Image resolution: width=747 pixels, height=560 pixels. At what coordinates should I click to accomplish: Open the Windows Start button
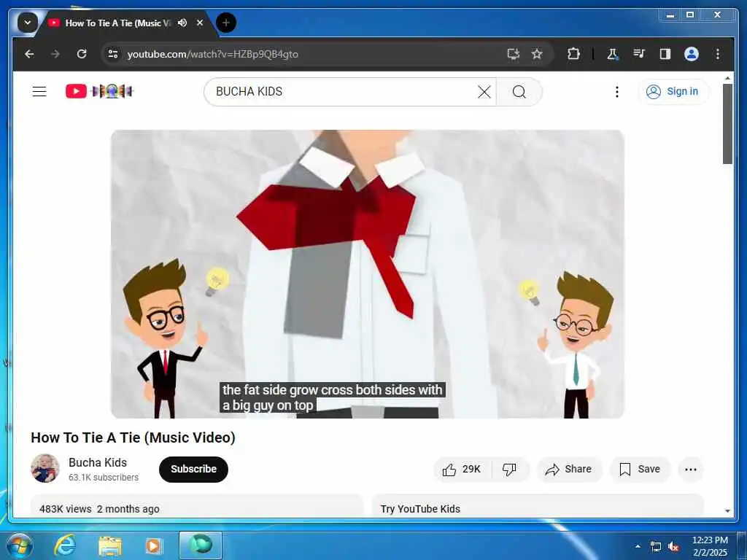pyautogui.click(x=19, y=545)
